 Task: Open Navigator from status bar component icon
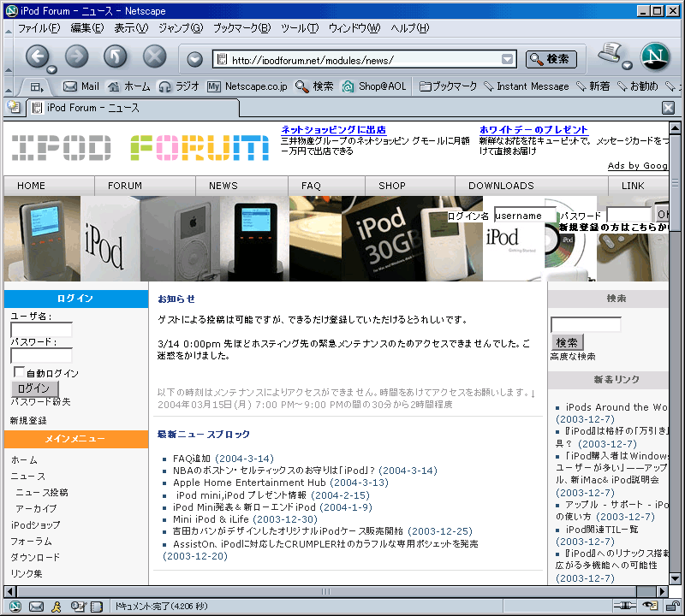tap(15, 606)
